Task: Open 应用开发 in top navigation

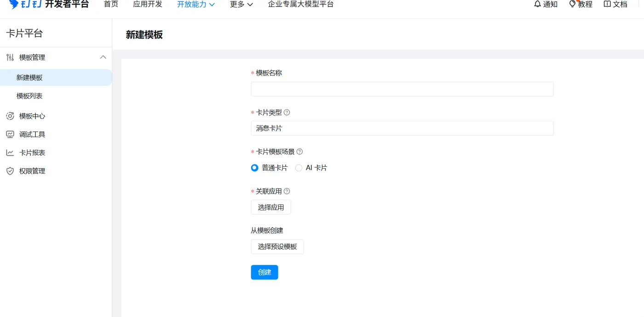Action: [x=148, y=4]
